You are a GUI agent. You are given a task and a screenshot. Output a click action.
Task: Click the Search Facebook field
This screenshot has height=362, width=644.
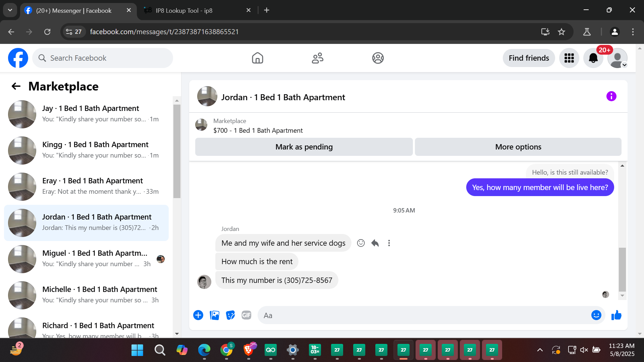click(103, 58)
